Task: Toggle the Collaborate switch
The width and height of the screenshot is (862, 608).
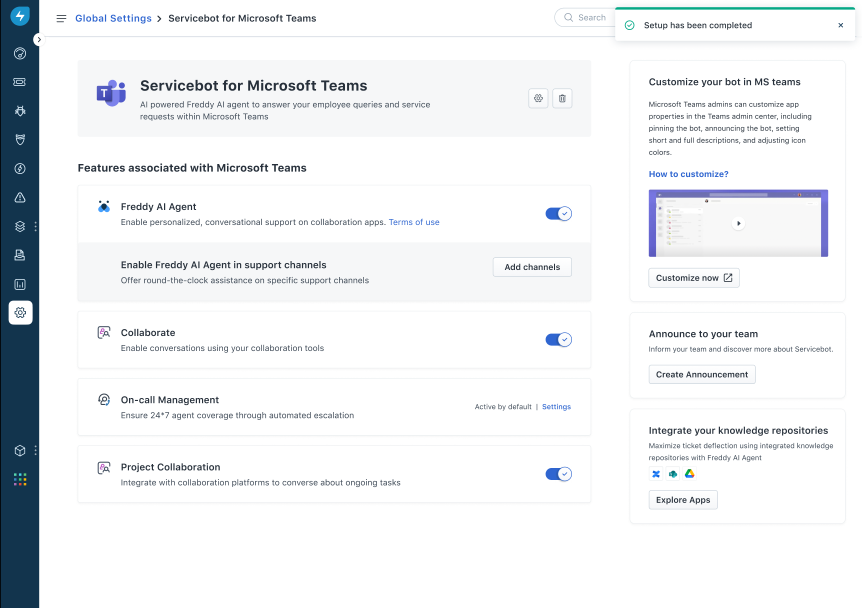Action: pyautogui.click(x=559, y=340)
